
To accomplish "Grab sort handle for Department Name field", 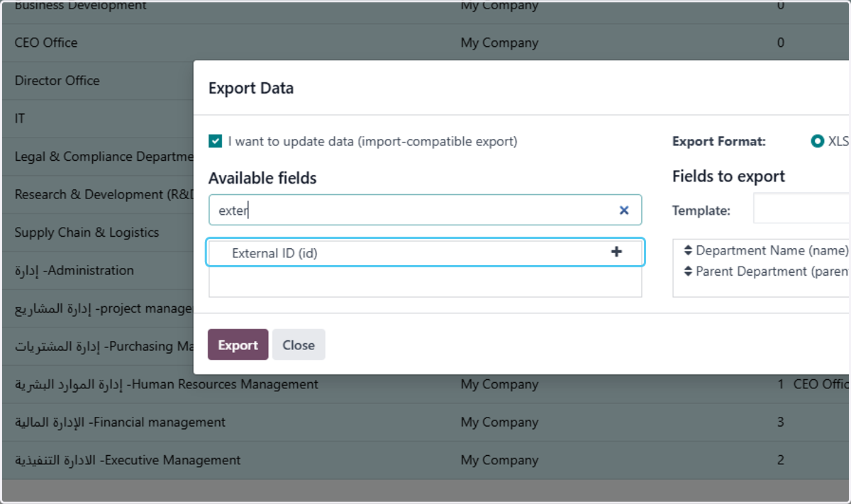I will click(x=688, y=250).
